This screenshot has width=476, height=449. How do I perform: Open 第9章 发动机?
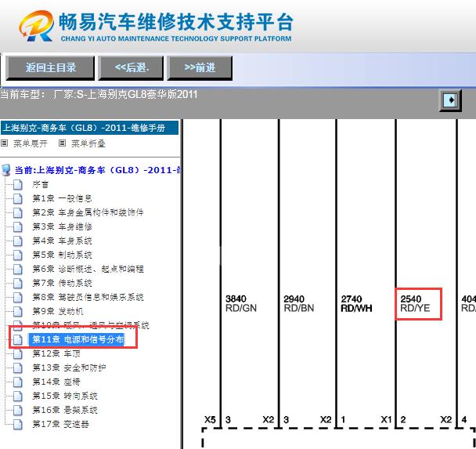coord(58,311)
